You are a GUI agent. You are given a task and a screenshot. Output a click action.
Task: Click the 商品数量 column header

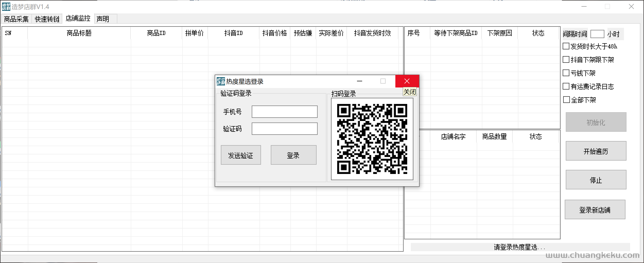[494, 137]
